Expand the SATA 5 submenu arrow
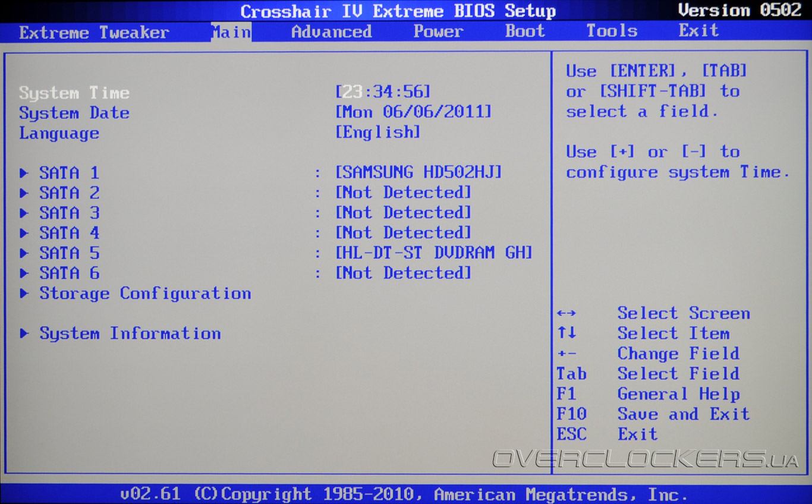 click(x=24, y=254)
